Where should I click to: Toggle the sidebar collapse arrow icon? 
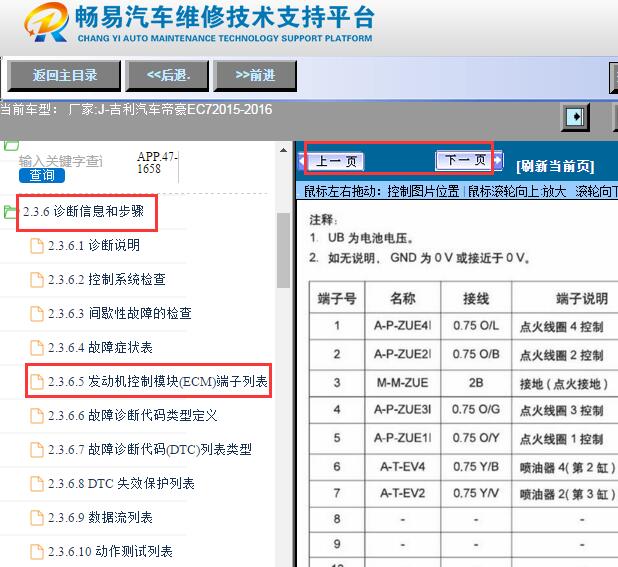point(576,117)
